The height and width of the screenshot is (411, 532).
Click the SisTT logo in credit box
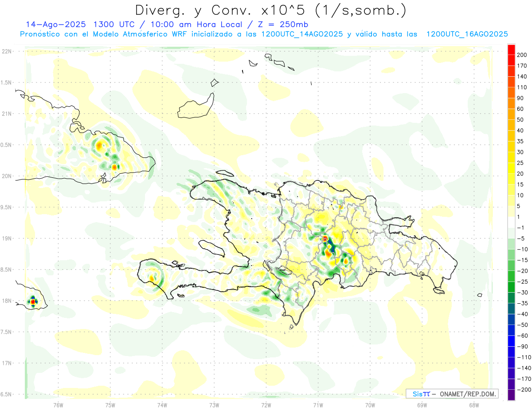[421, 394]
